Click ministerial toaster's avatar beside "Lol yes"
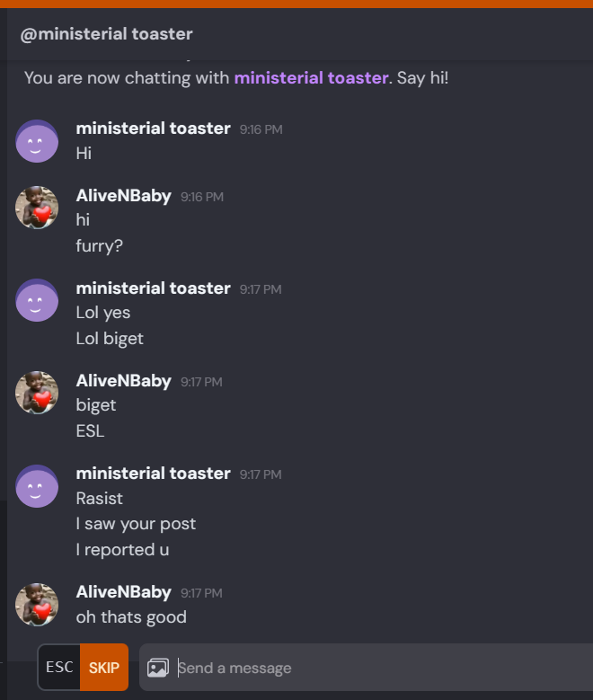The height and width of the screenshot is (700, 593). coord(37,301)
